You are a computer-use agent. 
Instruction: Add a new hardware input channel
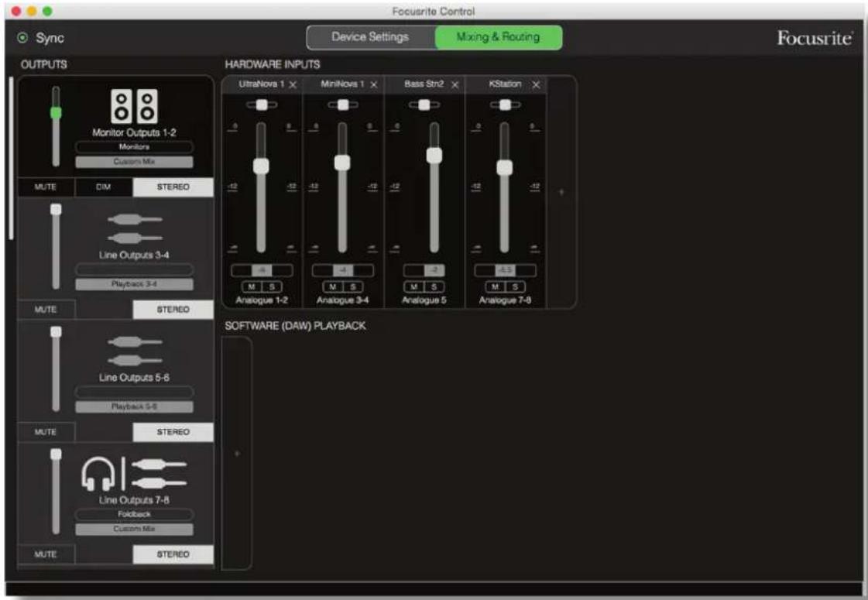tap(561, 192)
